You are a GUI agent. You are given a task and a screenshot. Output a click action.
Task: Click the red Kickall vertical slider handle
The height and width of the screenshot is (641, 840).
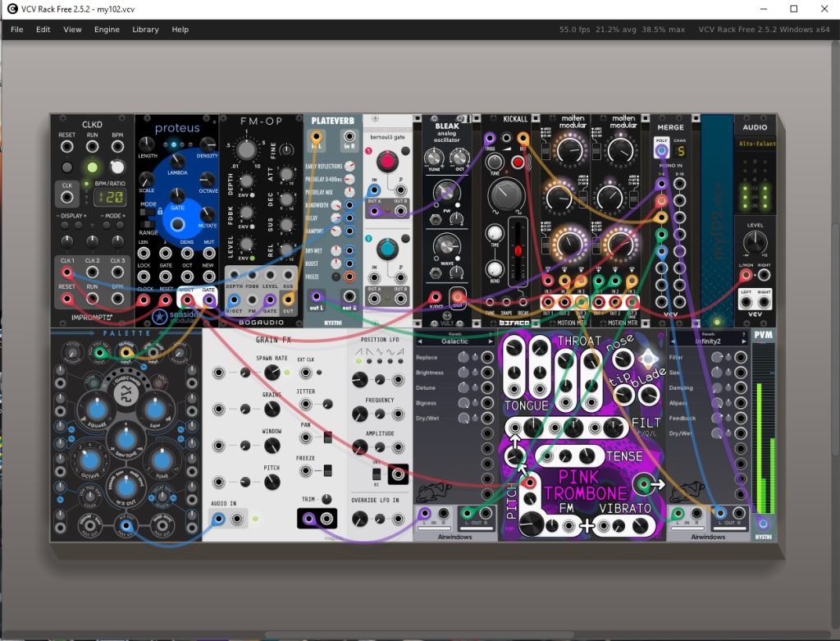(x=518, y=251)
